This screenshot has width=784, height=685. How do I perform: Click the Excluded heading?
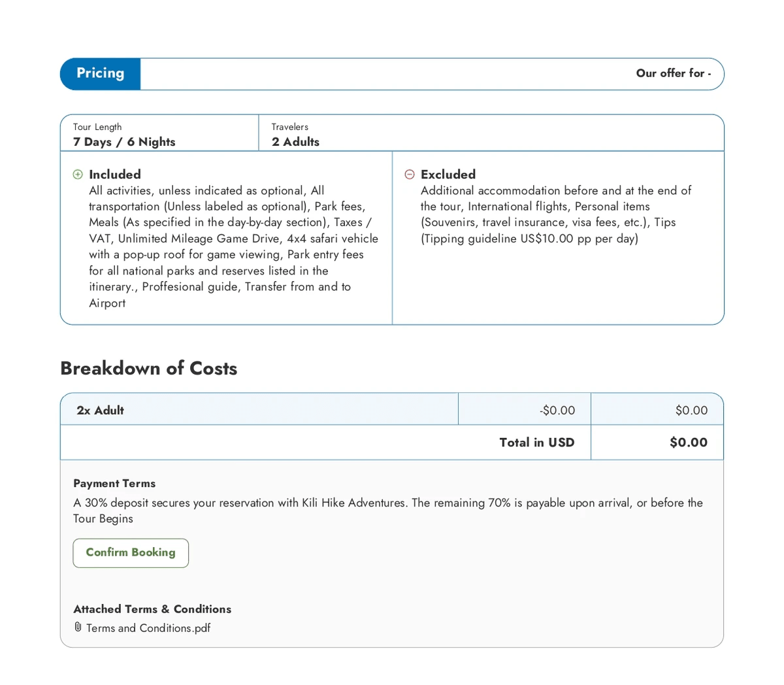pos(448,175)
